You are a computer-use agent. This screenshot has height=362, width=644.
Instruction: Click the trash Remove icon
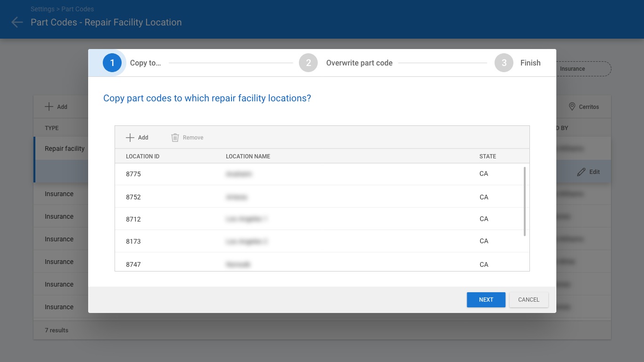175,138
